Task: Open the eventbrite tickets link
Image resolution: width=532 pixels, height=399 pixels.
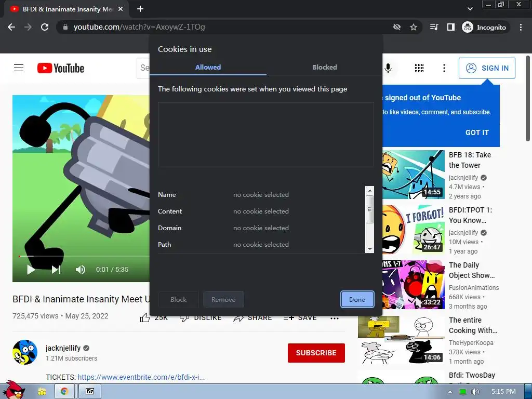Action: [x=141, y=377]
